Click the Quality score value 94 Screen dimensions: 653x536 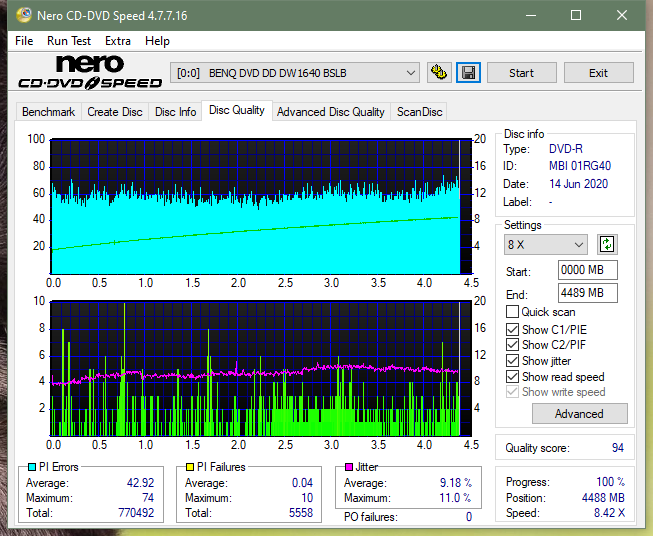[618, 448]
